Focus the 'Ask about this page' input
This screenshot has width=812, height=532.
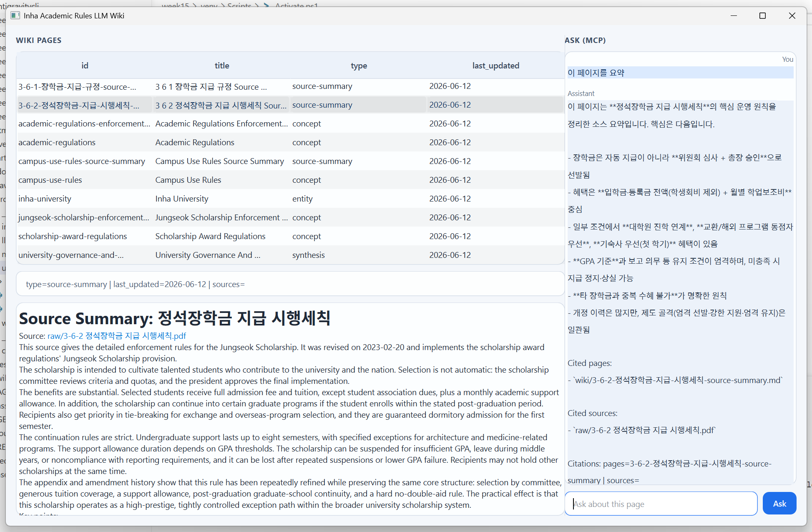661,504
